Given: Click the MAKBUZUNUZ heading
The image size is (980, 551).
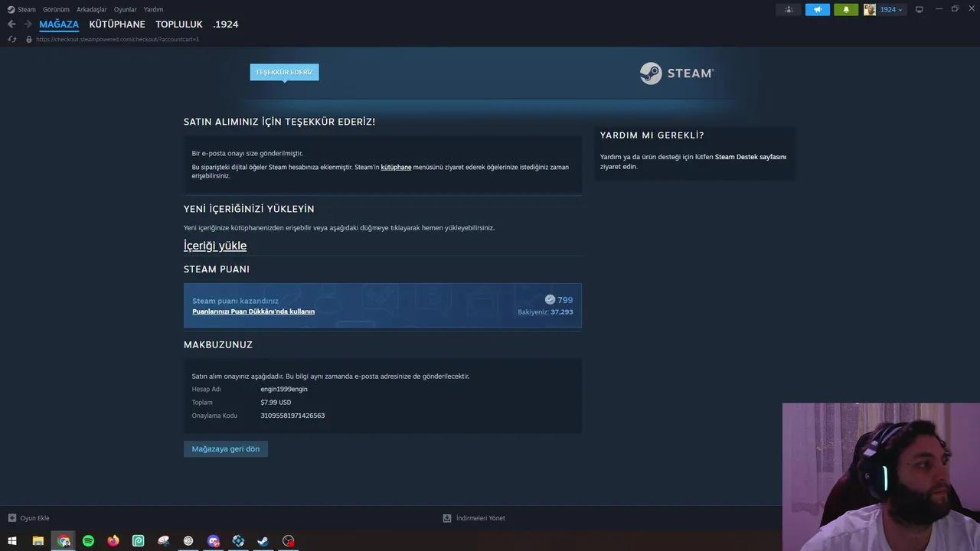Looking at the screenshot, I should 218,345.
